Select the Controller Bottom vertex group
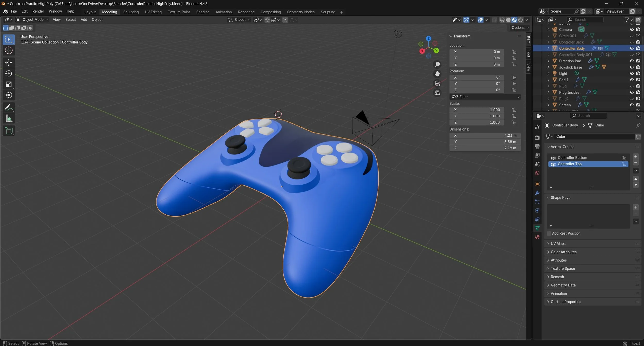The height and width of the screenshot is (346, 644). pyautogui.click(x=572, y=158)
